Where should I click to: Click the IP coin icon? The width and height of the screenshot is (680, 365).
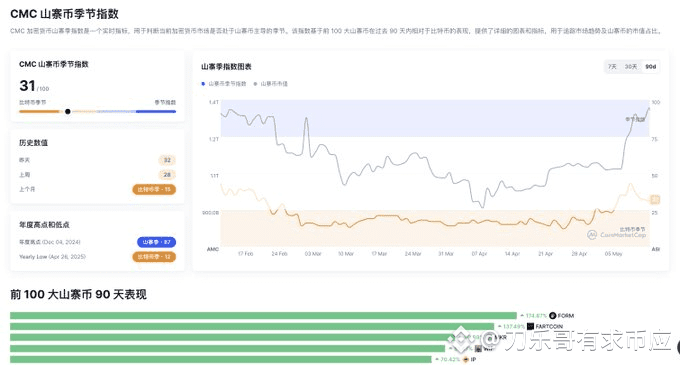pyautogui.click(x=466, y=359)
